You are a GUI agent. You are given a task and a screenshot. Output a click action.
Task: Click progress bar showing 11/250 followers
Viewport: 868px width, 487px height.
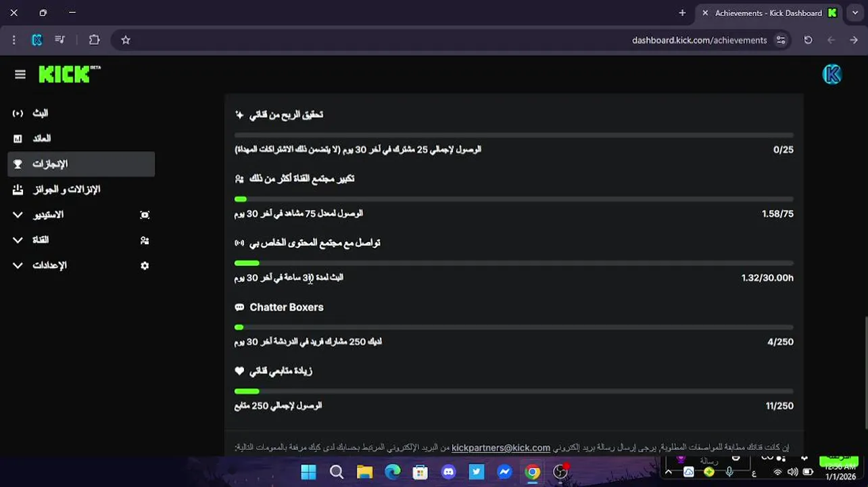pos(514,391)
